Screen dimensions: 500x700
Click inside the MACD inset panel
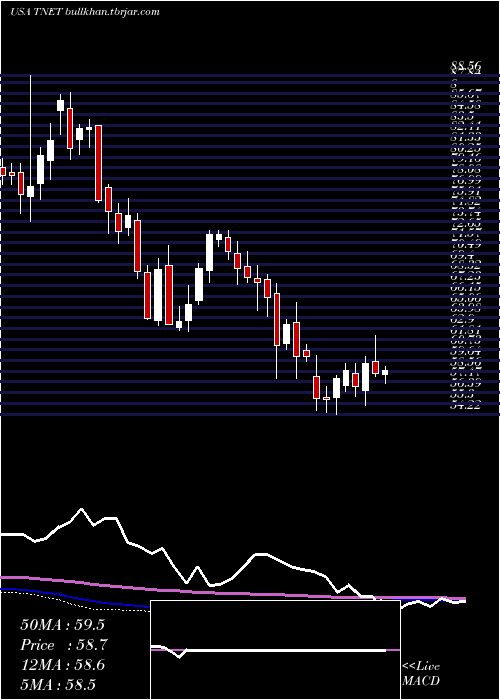point(275,650)
